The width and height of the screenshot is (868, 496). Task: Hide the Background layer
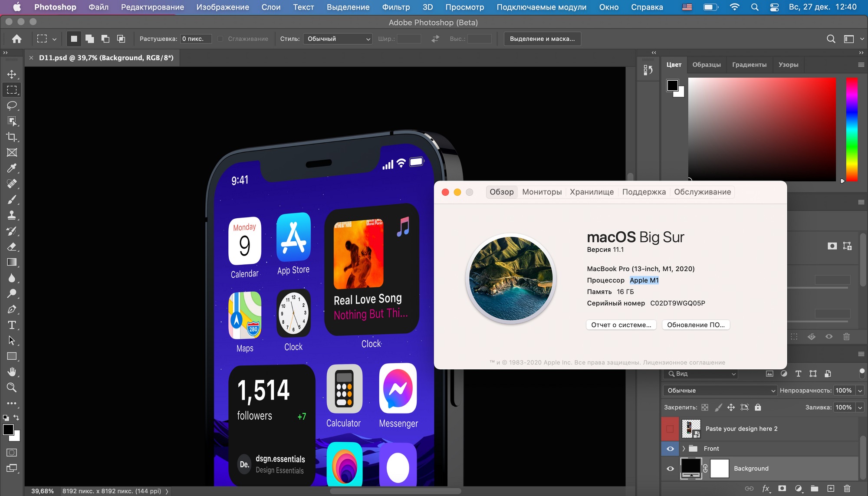tap(670, 469)
